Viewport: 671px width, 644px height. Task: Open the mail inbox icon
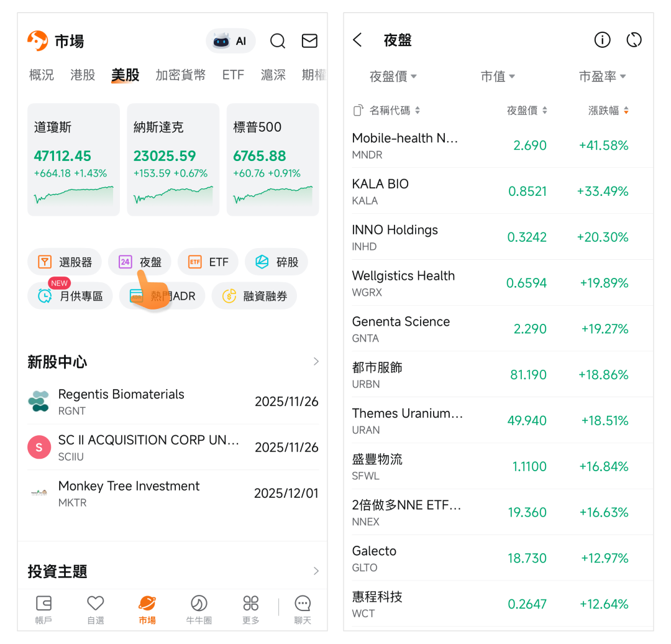(309, 41)
